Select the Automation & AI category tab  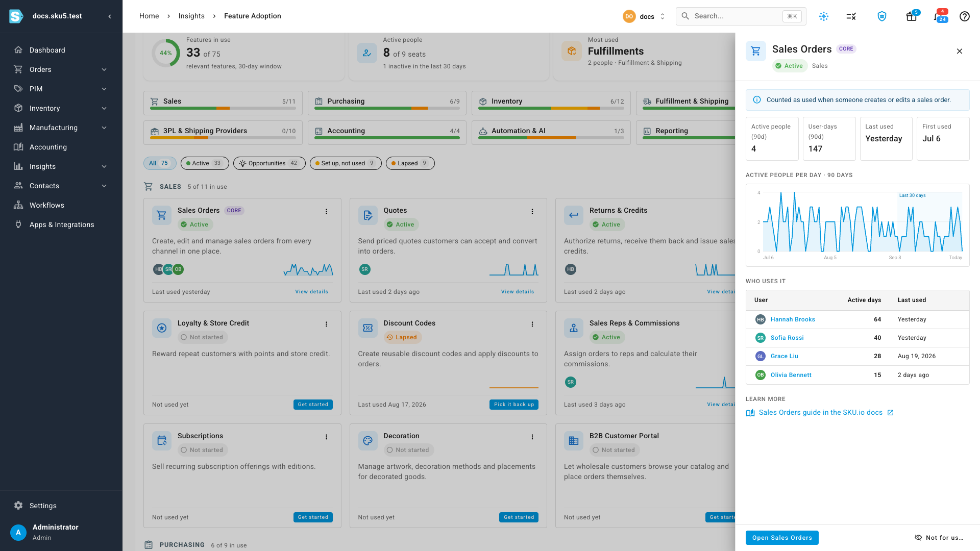(551, 133)
